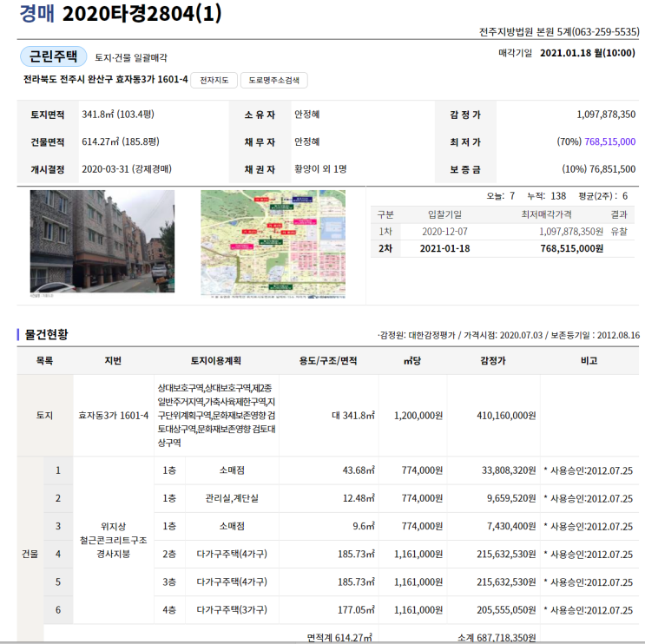Select 9,659,520원 in row 2
This screenshot has height=644, width=645.
click(x=511, y=498)
